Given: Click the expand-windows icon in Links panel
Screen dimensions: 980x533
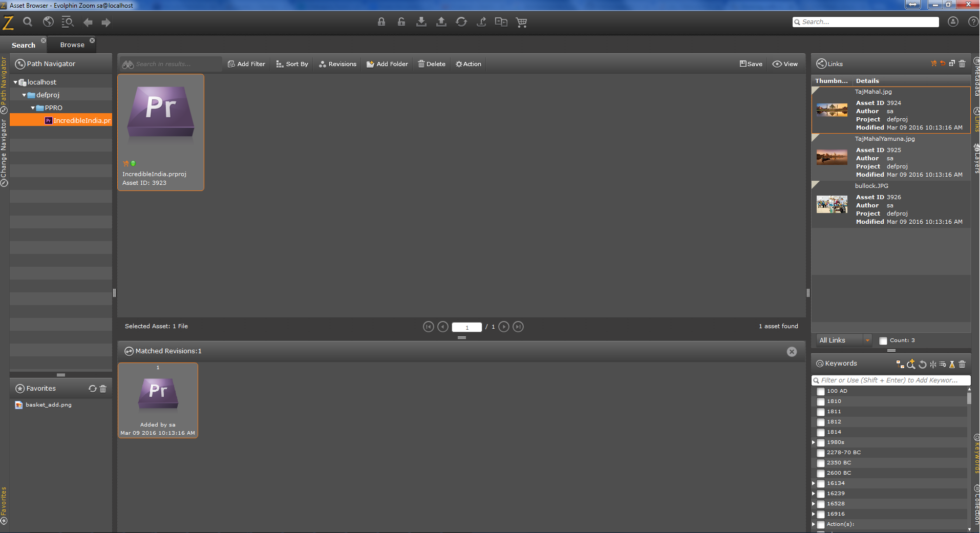Looking at the screenshot, I should pyautogui.click(x=952, y=63).
